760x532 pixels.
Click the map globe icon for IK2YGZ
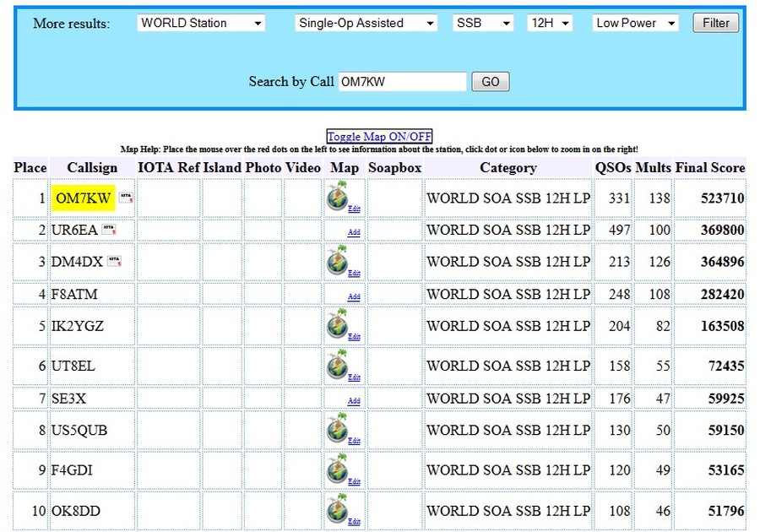(338, 323)
